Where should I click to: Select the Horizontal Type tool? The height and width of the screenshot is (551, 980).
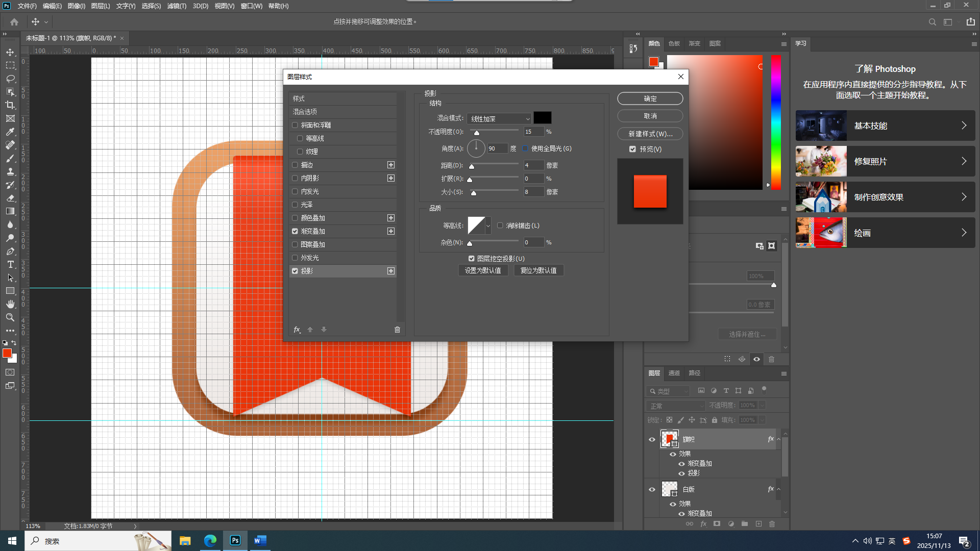pyautogui.click(x=10, y=264)
